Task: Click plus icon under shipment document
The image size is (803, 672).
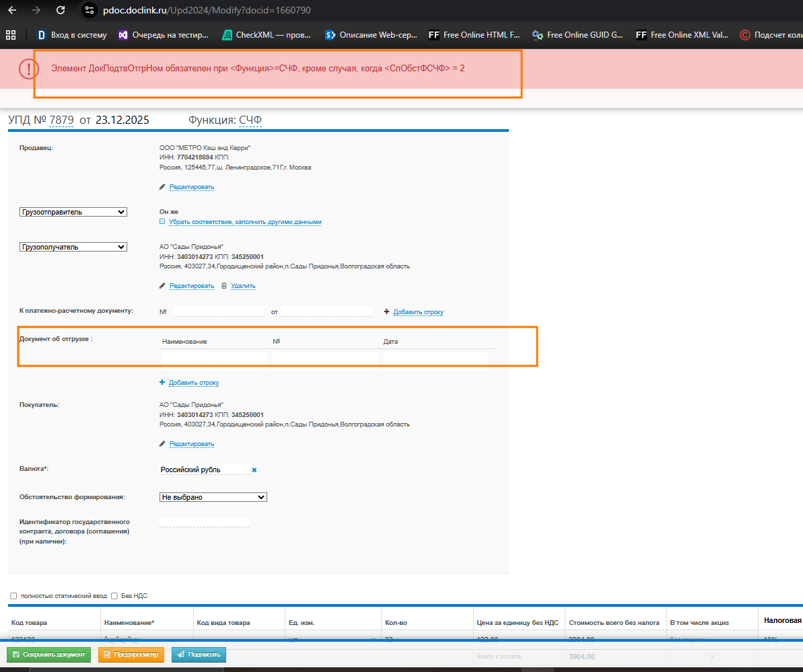Action: [x=162, y=382]
